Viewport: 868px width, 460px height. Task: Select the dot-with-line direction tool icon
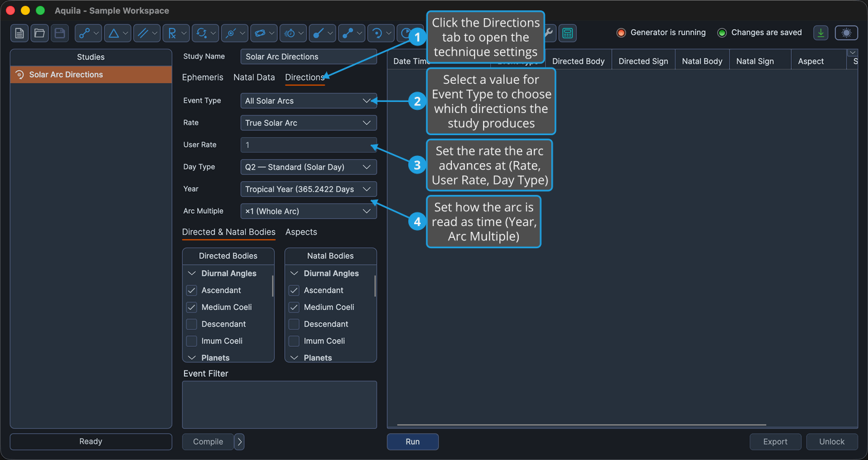[318, 33]
